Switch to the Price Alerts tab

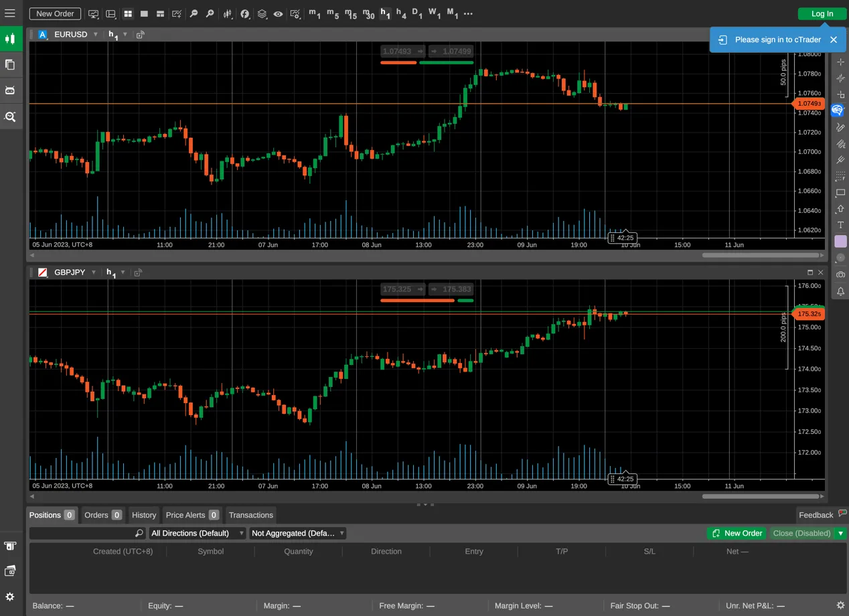[192, 515]
